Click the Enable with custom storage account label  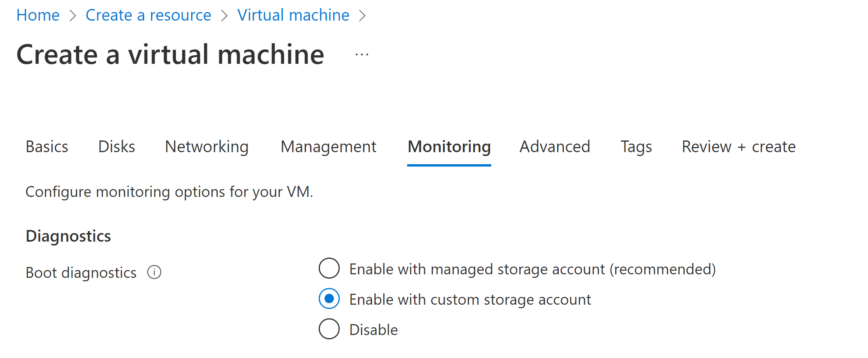click(469, 299)
